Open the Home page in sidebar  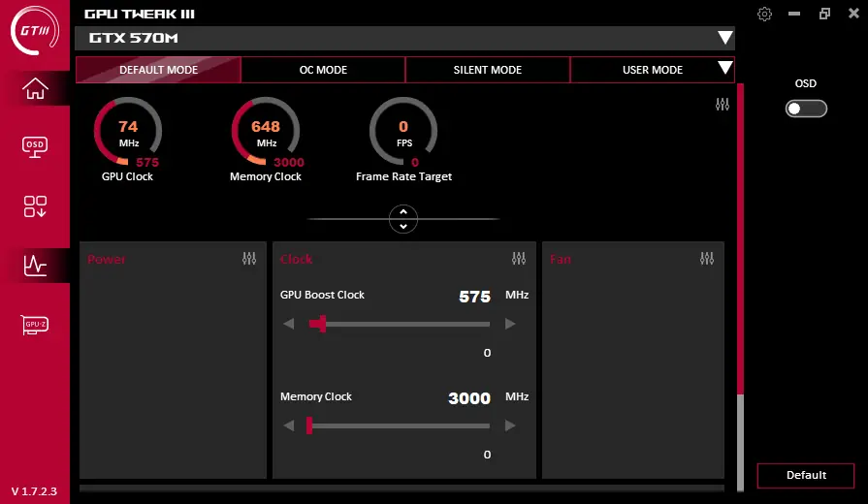pos(35,88)
